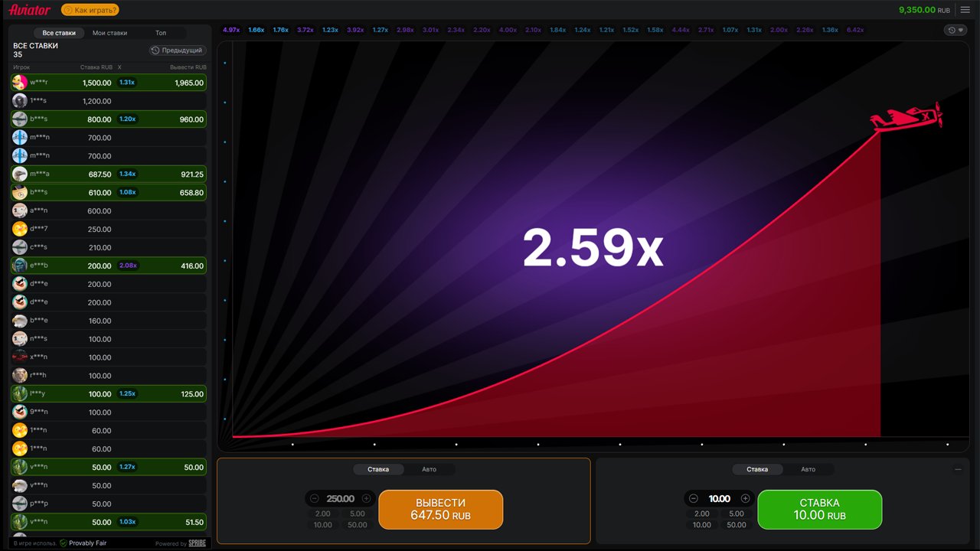Screen dimensions: 980x551
Task: Show Предыдущий round bets
Action: point(178,51)
